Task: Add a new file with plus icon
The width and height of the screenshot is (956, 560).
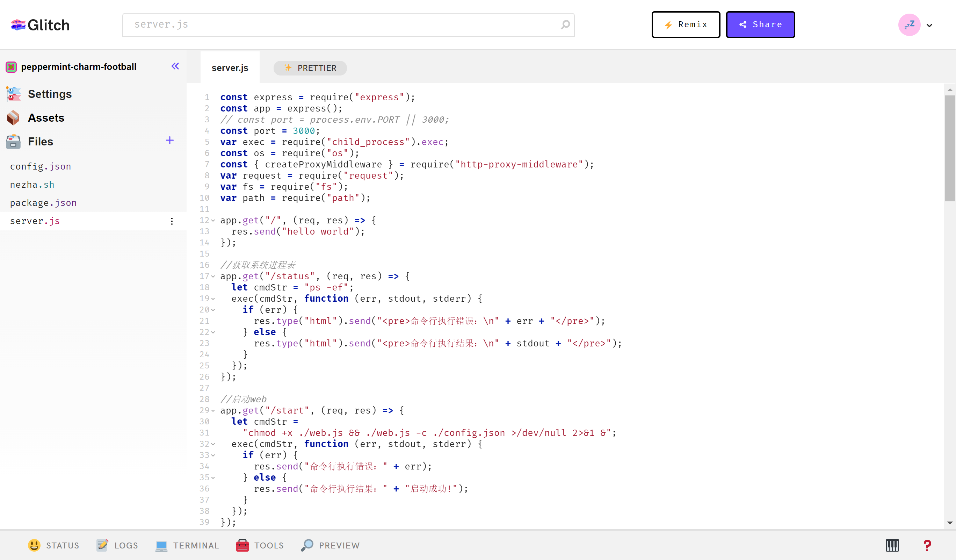Action: pyautogui.click(x=169, y=141)
